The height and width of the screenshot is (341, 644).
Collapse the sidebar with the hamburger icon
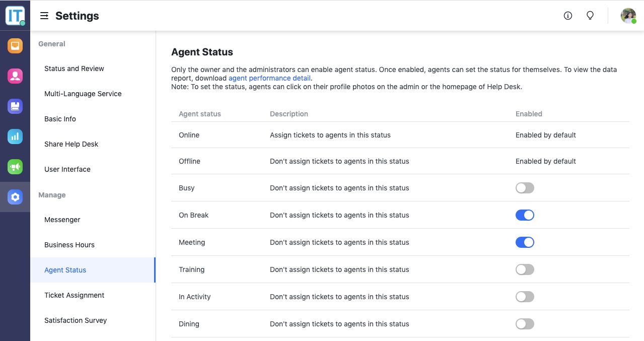[44, 16]
